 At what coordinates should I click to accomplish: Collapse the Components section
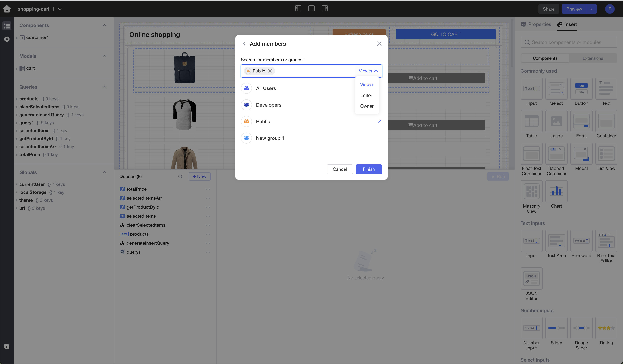[x=104, y=25]
